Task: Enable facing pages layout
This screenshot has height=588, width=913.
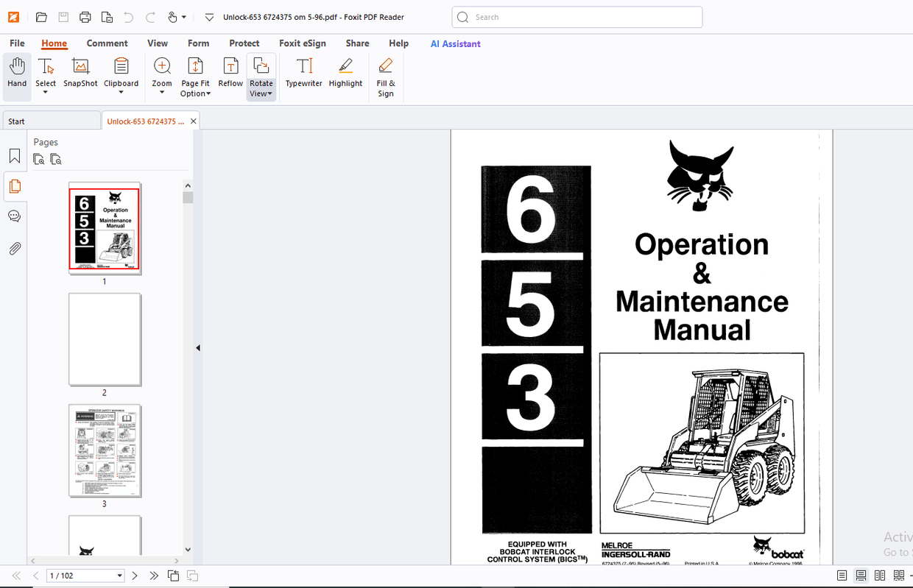Action: [880, 575]
